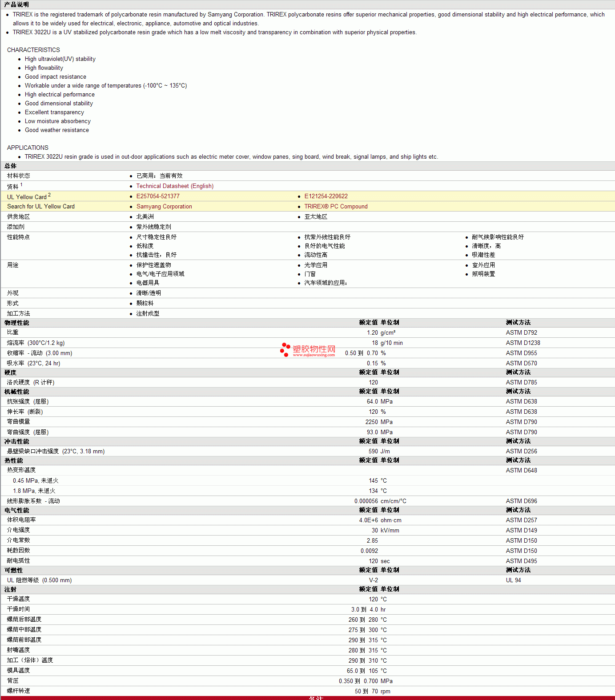Select the 'Good impact resistance' bullet
Viewport: 615px width, 700px height.
click(56, 76)
